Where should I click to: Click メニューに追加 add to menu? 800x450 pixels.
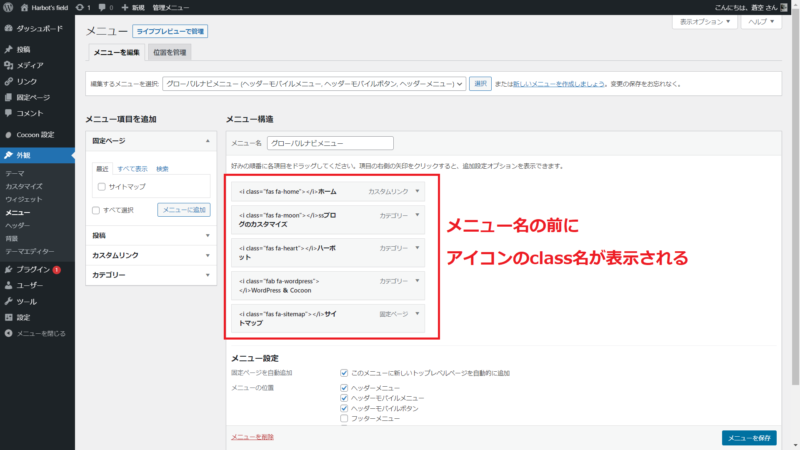[184, 210]
